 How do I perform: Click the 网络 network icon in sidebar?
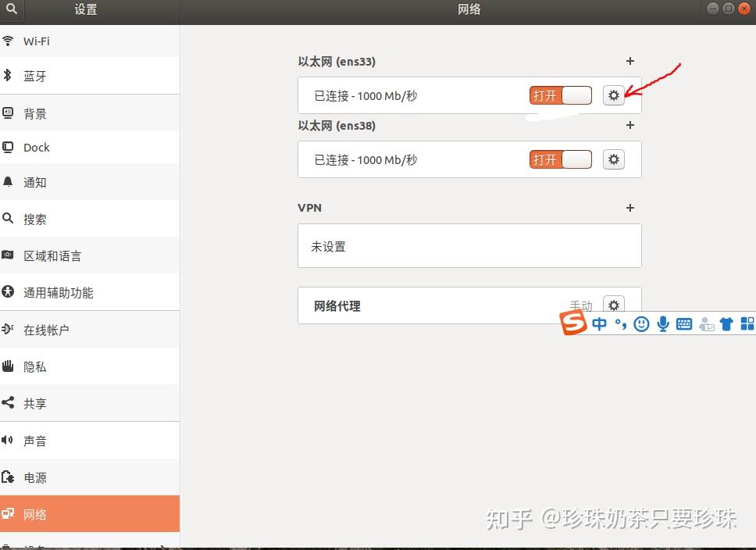[x=7, y=514]
